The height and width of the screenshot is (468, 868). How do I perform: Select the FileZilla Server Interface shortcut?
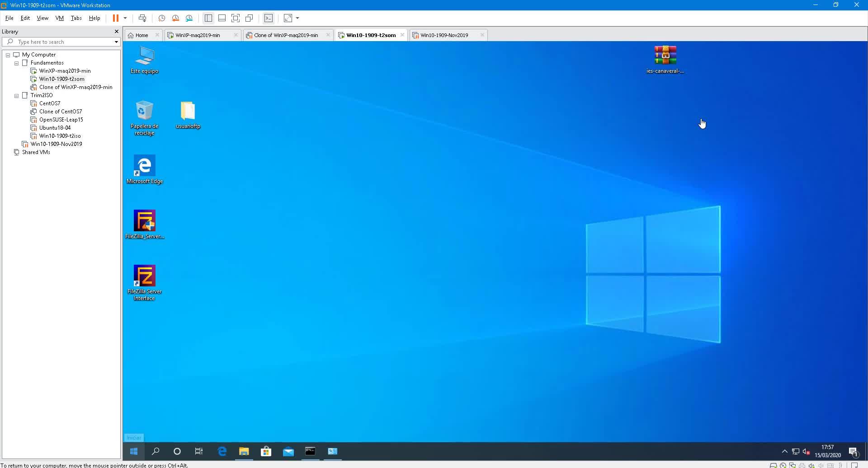[144, 283]
